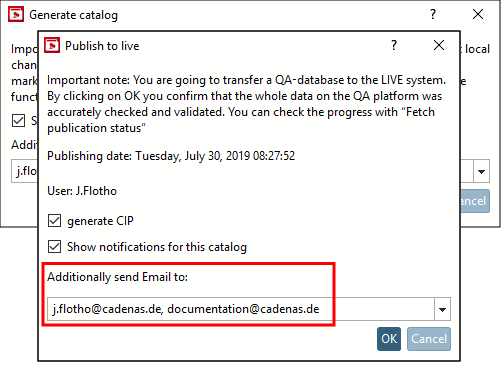
Task: Toggle the partially hidden background checkbox
Action: pyautogui.click(x=18, y=120)
